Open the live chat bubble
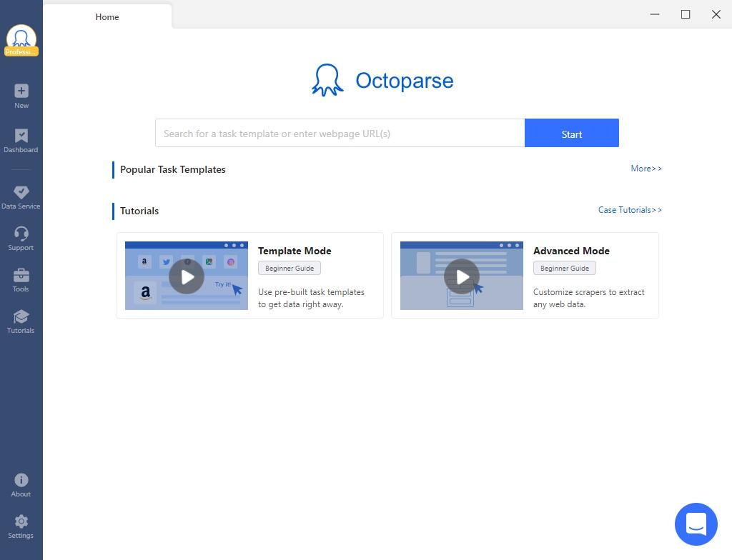This screenshot has width=732, height=560. click(x=696, y=524)
